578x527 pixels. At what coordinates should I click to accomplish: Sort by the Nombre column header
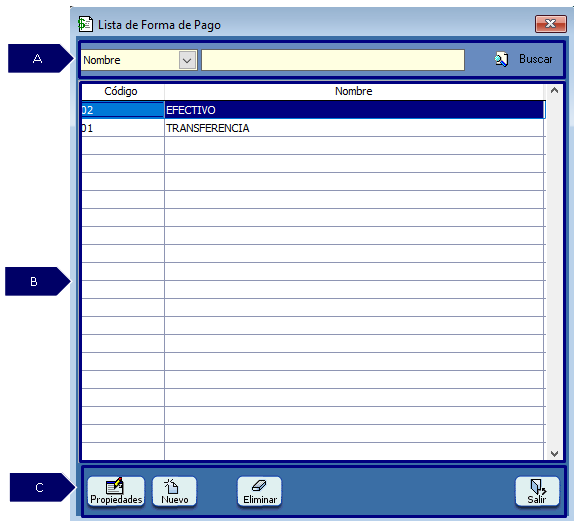click(354, 91)
